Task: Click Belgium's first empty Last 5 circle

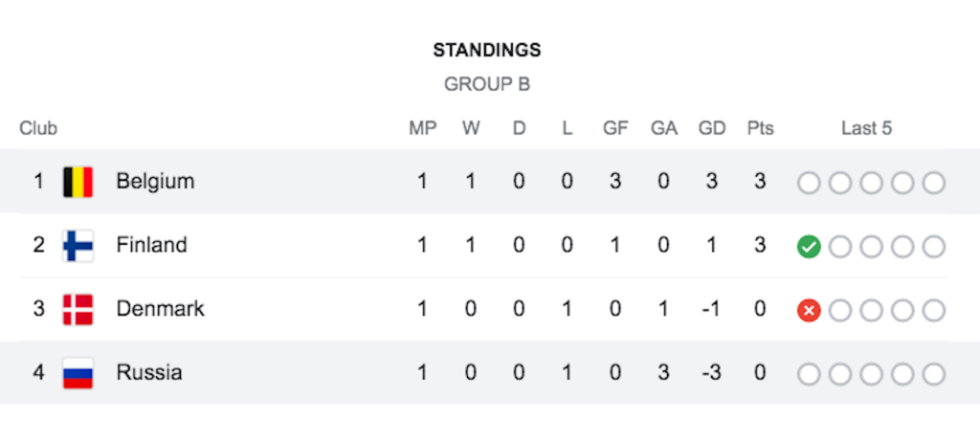Action: point(809,184)
